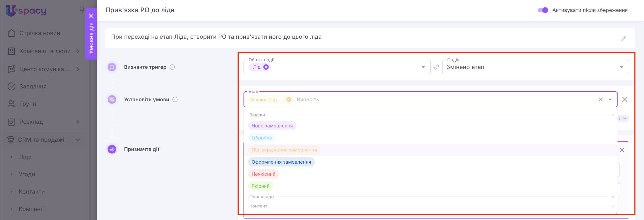
Task: Delete the Етап condition row
Action: (625, 99)
